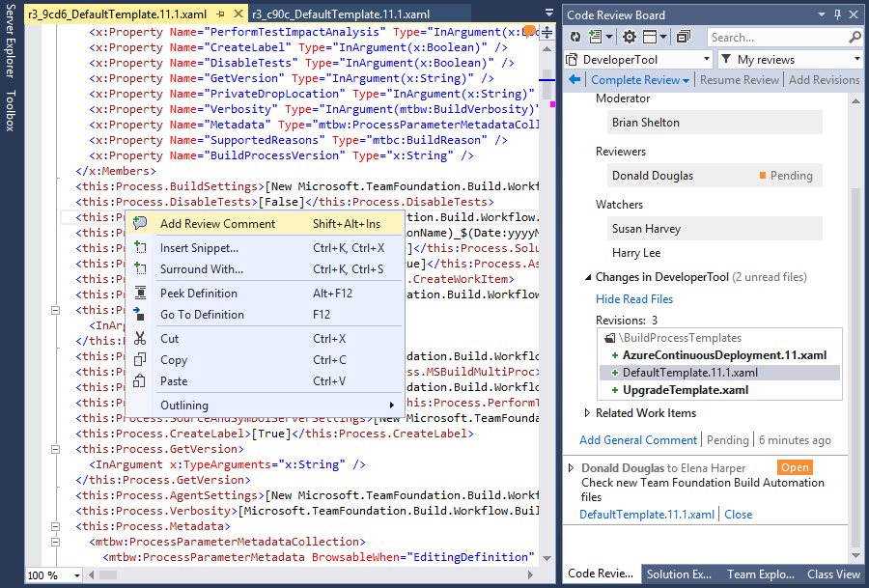Toggle auto-hide pin on Code Review Board
Screen dimensions: 869x588
[x=835, y=15]
